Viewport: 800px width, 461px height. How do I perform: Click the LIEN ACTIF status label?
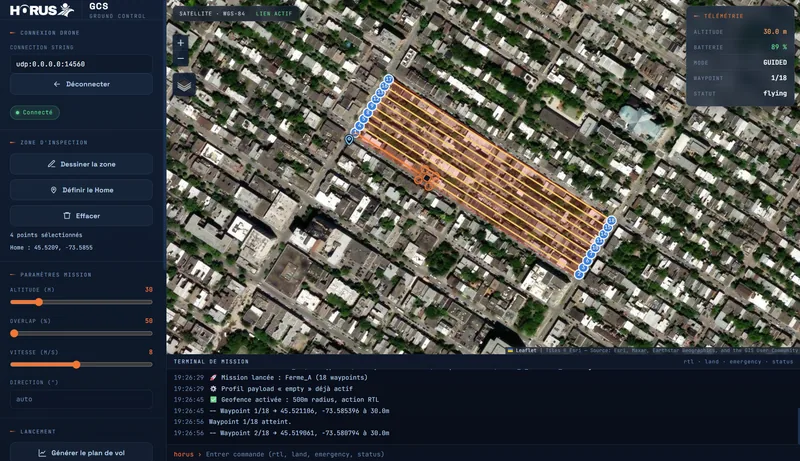click(x=273, y=13)
